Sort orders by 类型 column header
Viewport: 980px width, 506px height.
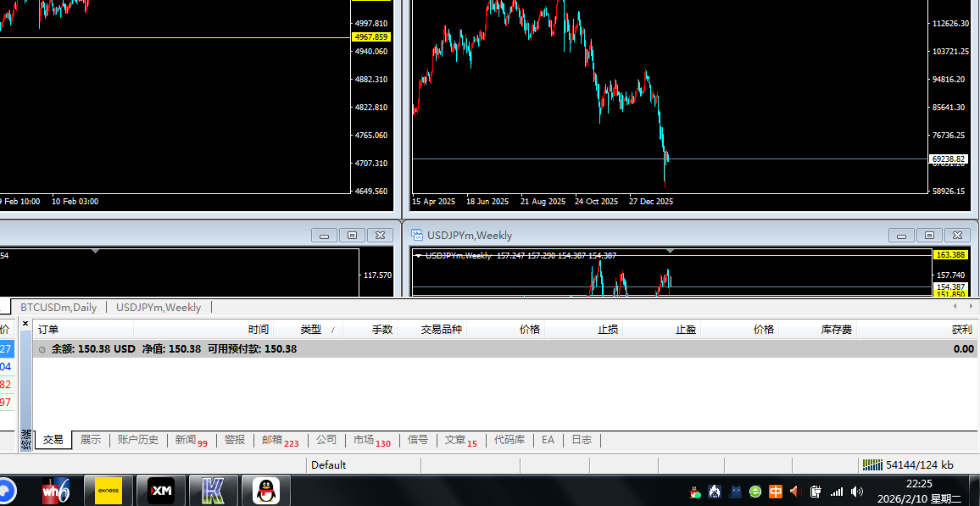coord(310,330)
